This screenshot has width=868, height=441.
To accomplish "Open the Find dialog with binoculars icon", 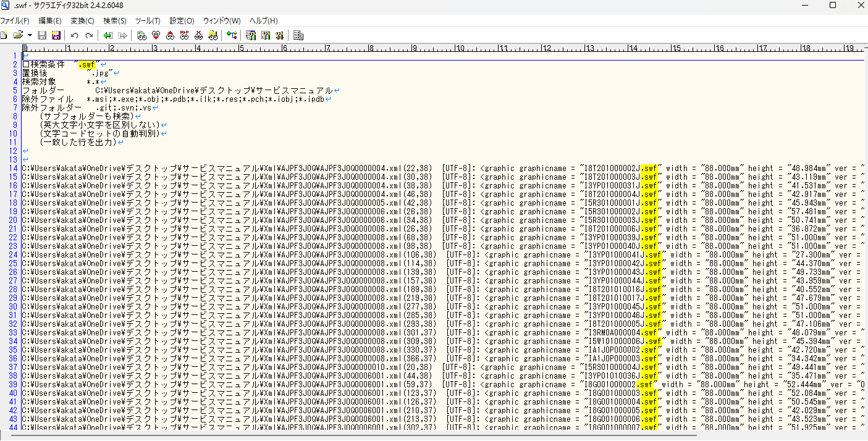I will coord(141,35).
